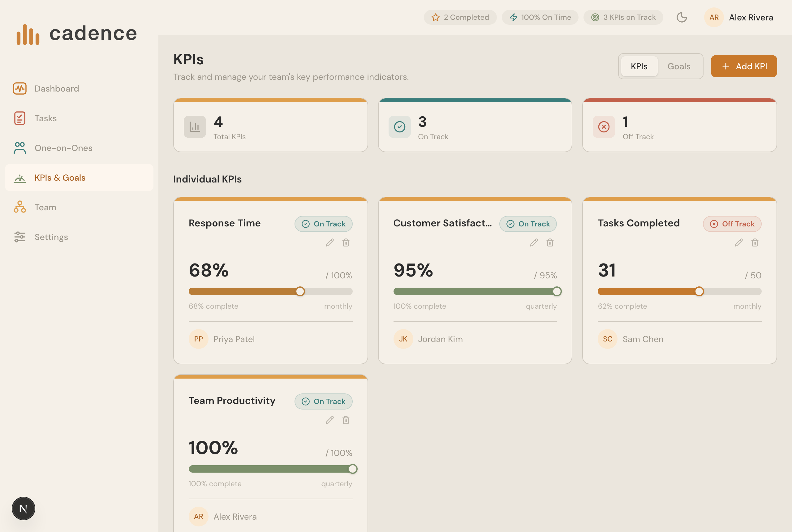The image size is (792, 532).
Task: Click Priya Patel's avatar on Response Time card
Action: click(198, 339)
